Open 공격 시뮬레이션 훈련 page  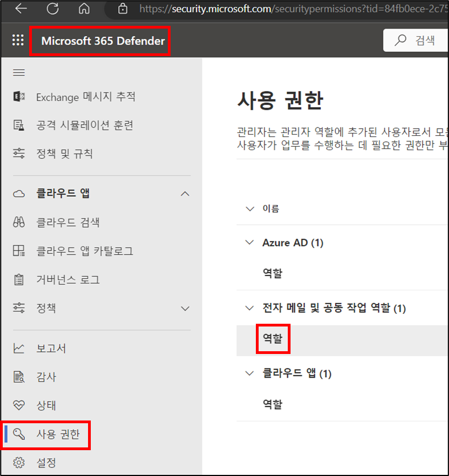pyautogui.click(x=85, y=125)
